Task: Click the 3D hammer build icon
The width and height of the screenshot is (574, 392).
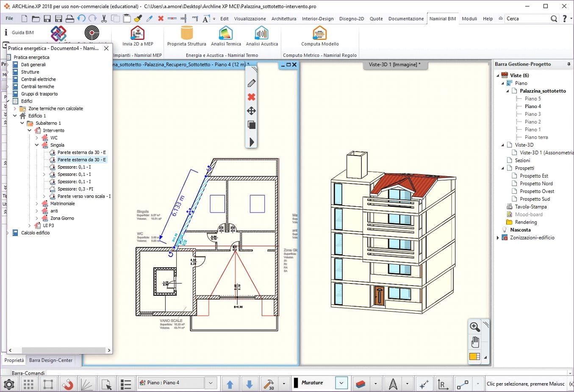Action: [269, 384]
